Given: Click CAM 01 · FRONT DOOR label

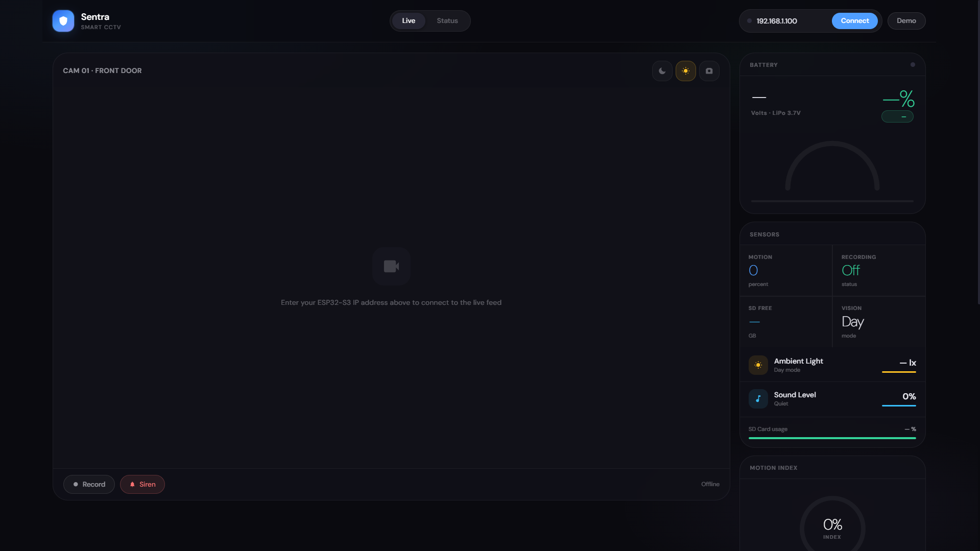Looking at the screenshot, I should tap(102, 71).
